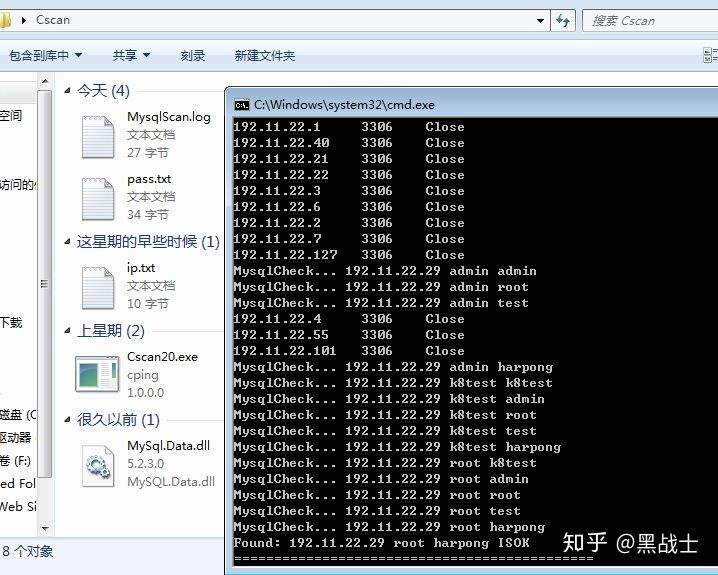
Task: Click the navigation pane scroll down arrow
Action: (45, 529)
